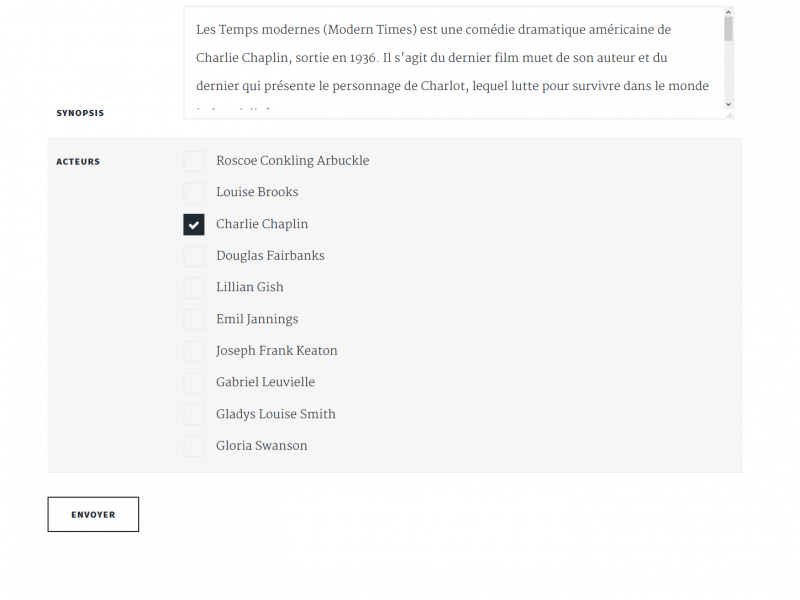Tick the Joseph Frank Keaton checkbox
The width and height of the screenshot is (800, 600).
click(x=194, y=351)
